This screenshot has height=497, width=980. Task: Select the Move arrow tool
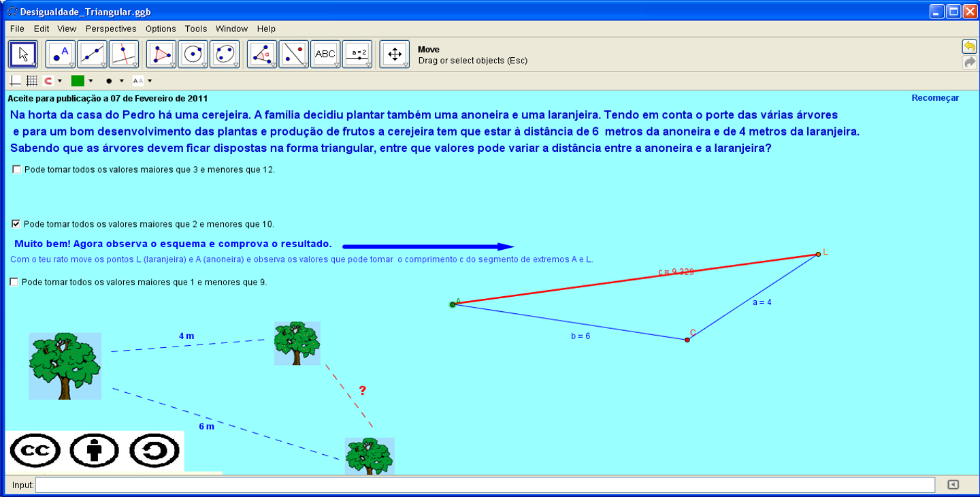click(x=22, y=54)
